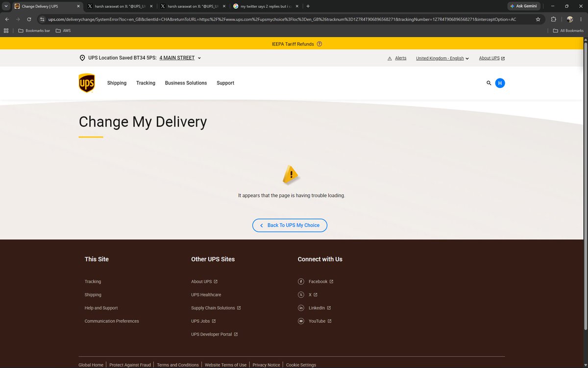Open the site search magnifier icon
This screenshot has height=368, width=588.
489,83
